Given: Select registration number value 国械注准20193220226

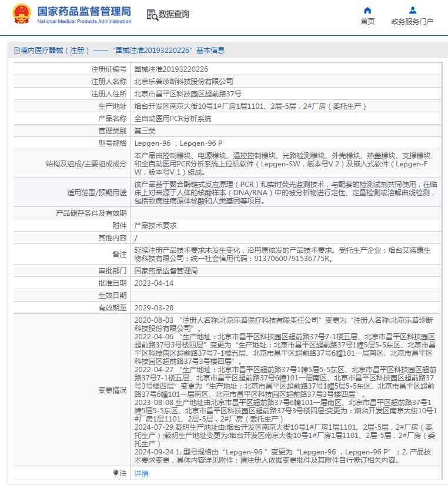Looking at the screenshot, I should tap(171, 69).
